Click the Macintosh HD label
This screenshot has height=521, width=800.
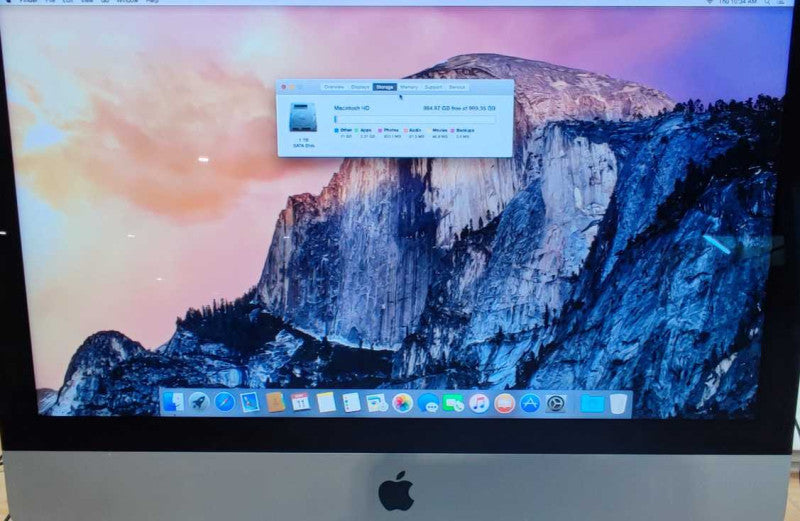[352, 108]
